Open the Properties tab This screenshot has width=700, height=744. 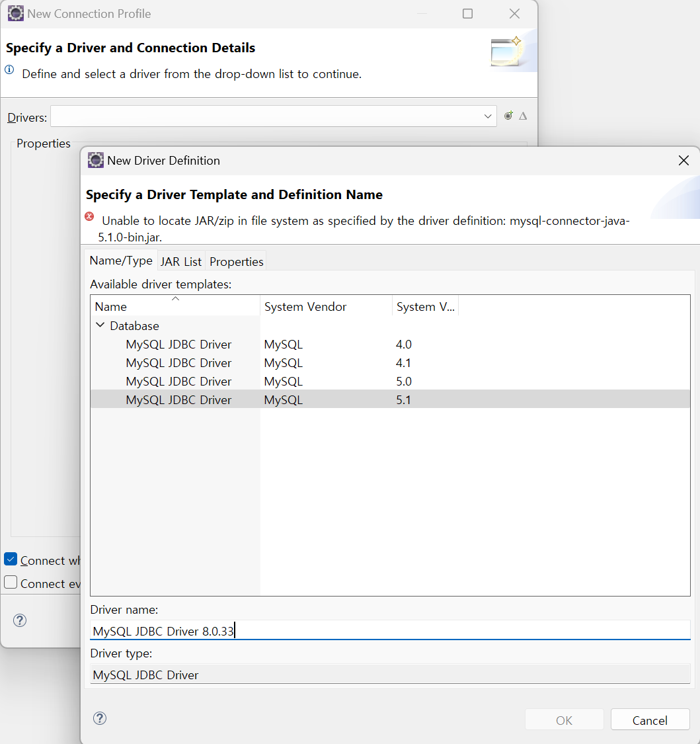coord(236,261)
